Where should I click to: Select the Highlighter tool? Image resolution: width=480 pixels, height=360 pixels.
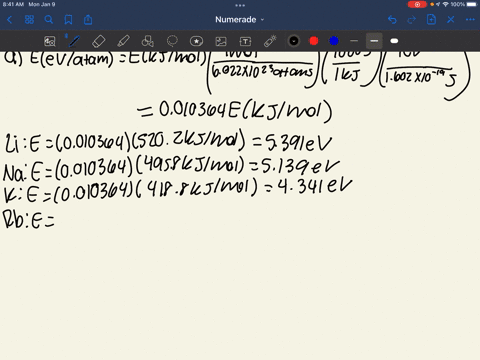coord(123,41)
